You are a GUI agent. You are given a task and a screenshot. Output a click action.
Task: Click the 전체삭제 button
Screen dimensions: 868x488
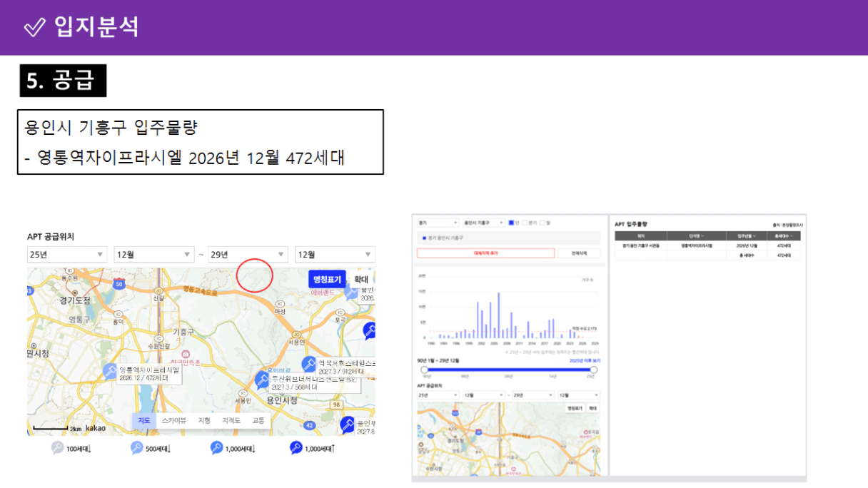(579, 253)
